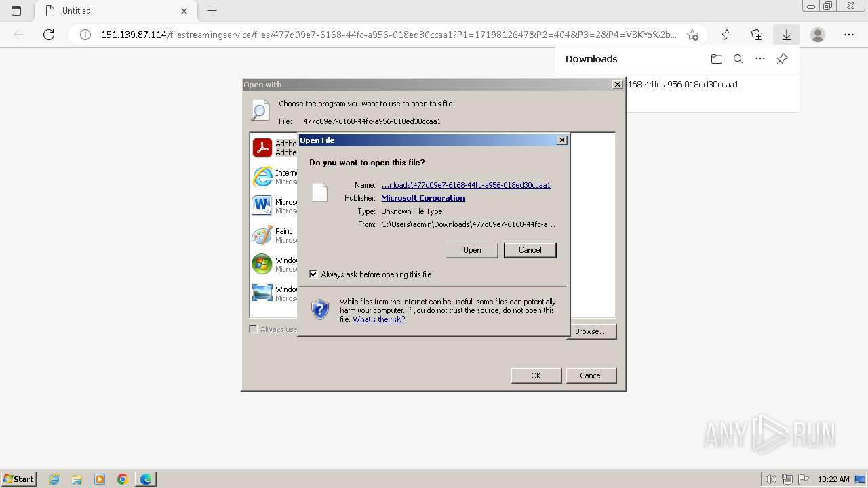Add this page to favorites

(692, 35)
